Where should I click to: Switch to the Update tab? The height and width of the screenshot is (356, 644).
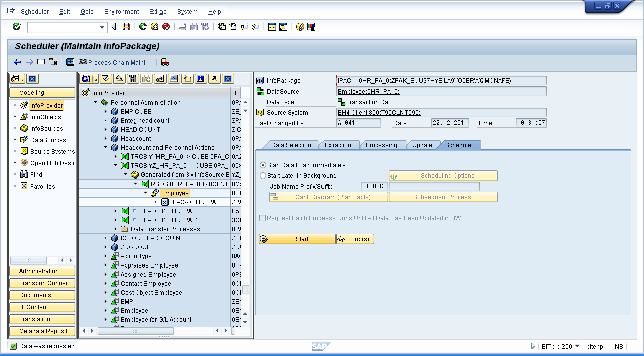coord(422,145)
